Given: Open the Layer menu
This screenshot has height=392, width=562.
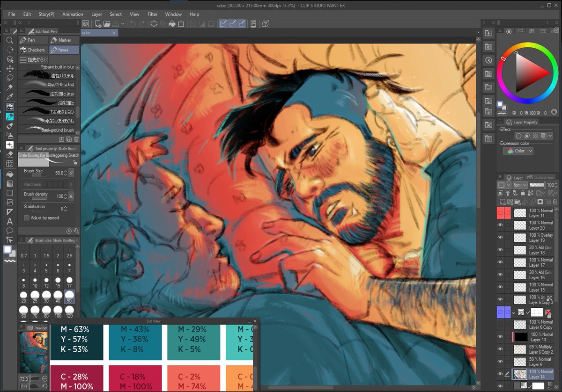Looking at the screenshot, I should [96, 15].
